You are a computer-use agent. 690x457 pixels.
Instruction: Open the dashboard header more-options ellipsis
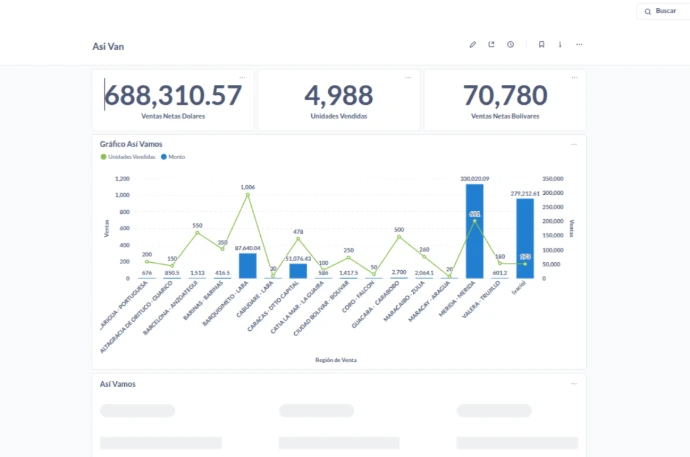[579, 45]
